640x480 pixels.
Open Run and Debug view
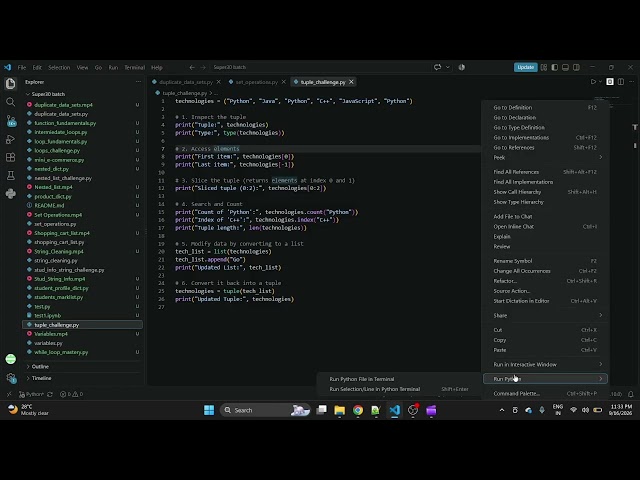click(11, 139)
